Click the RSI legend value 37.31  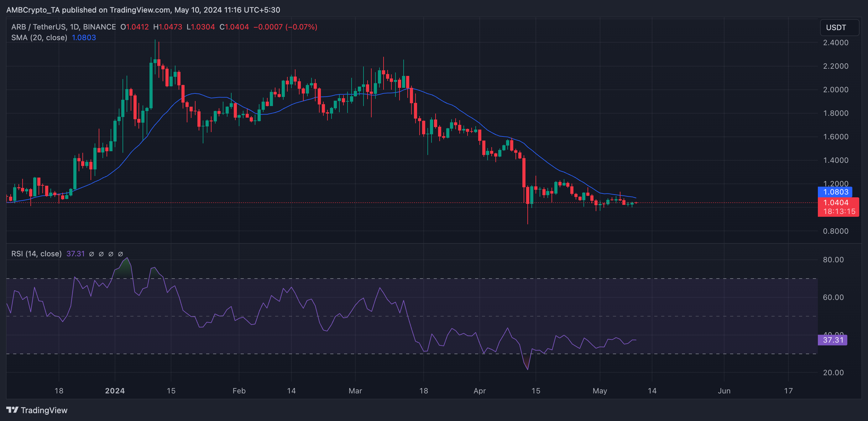tap(76, 254)
